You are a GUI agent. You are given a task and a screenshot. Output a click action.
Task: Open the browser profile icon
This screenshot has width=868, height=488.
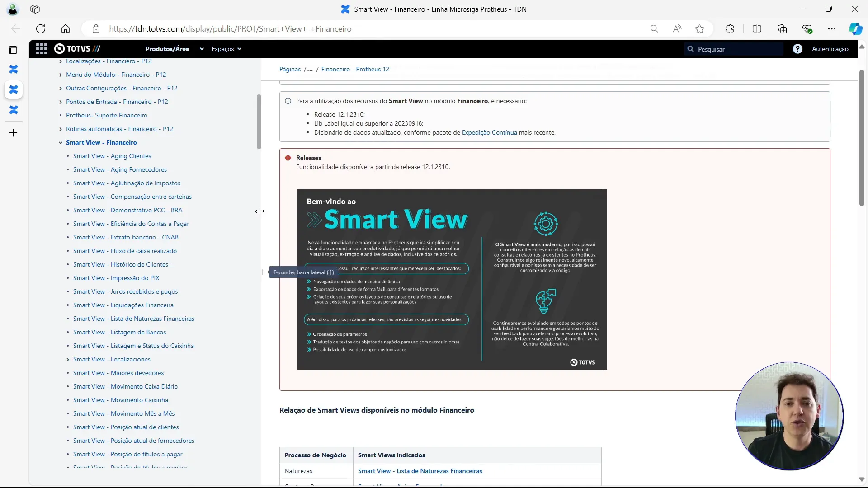click(13, 9)
